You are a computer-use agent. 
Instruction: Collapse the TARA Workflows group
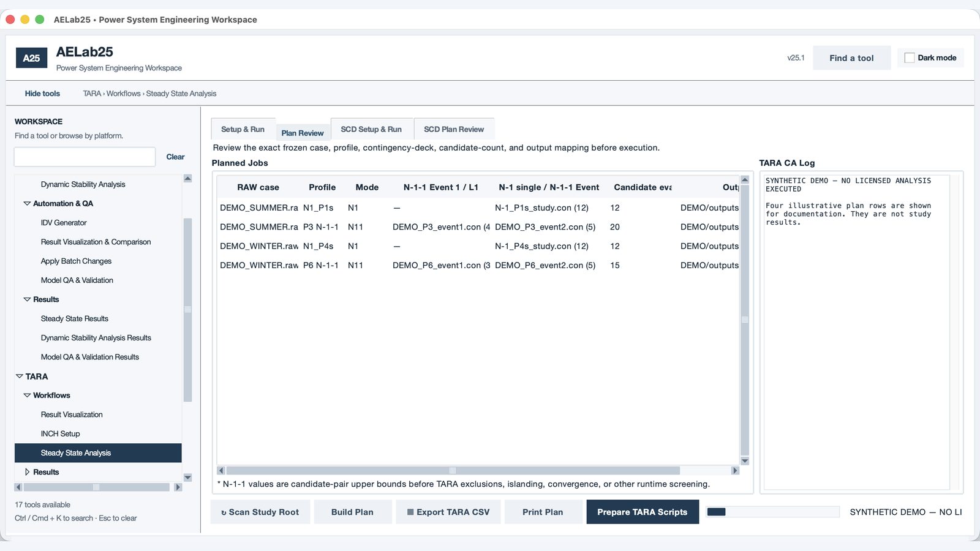click(x=27, y=395)
